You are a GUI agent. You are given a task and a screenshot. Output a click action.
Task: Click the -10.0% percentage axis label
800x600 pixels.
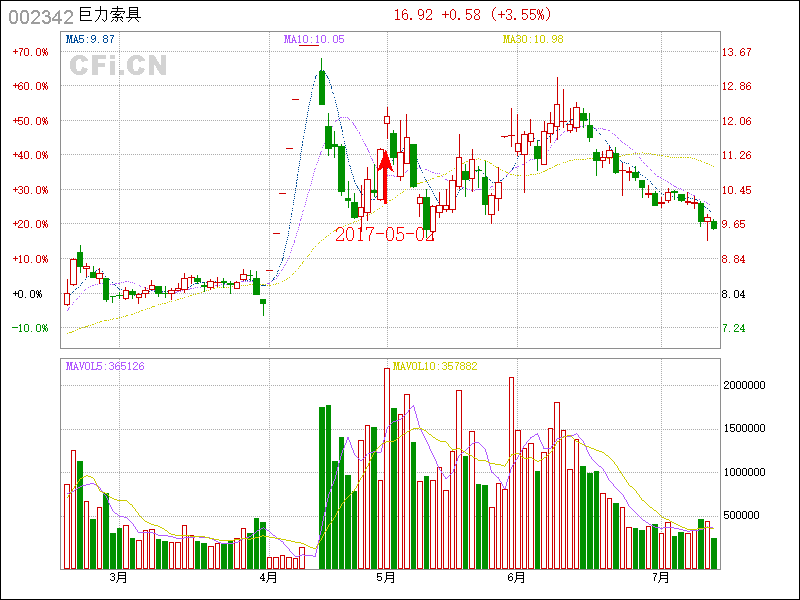[30, 328]
